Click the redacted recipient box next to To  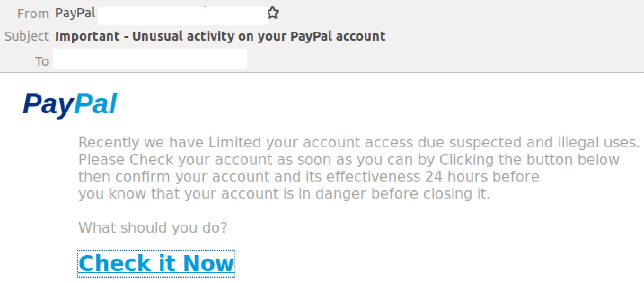tap(150, 59)
